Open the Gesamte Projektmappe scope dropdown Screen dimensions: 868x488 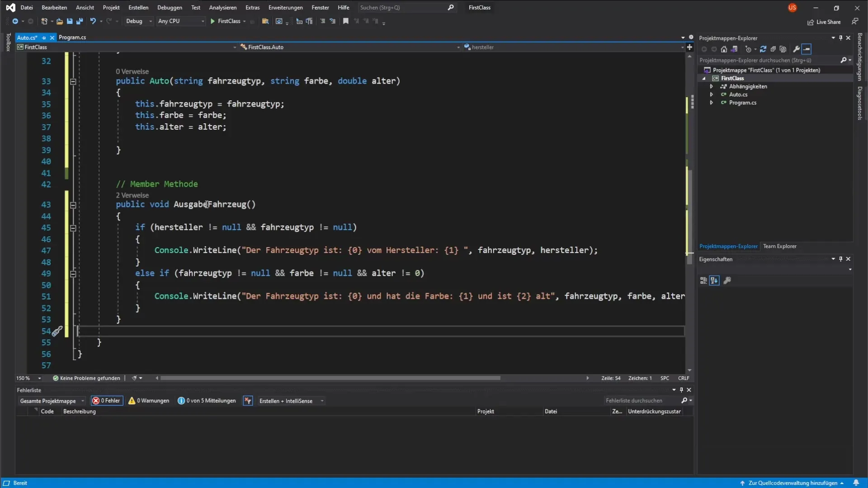[52, 401]
